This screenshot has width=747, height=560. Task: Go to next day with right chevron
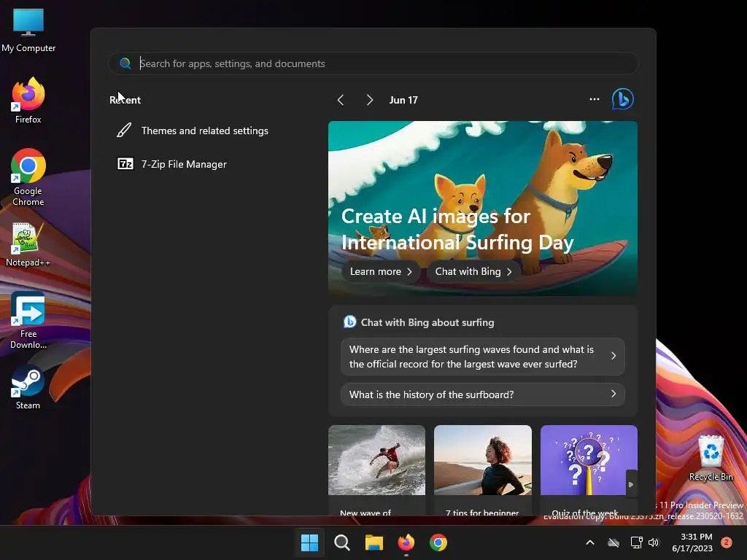369,99
